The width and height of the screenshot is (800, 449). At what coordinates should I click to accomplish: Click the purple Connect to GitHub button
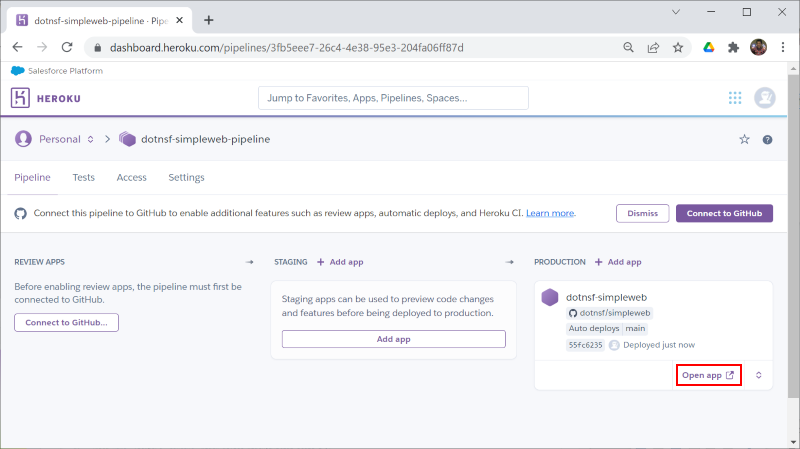tap(724, 213)
